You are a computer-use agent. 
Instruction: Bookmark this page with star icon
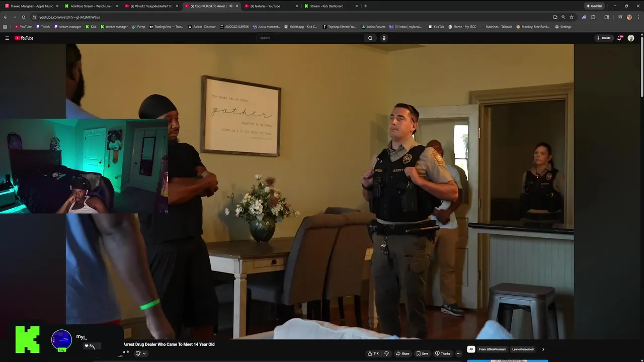(x=572, y=17)
